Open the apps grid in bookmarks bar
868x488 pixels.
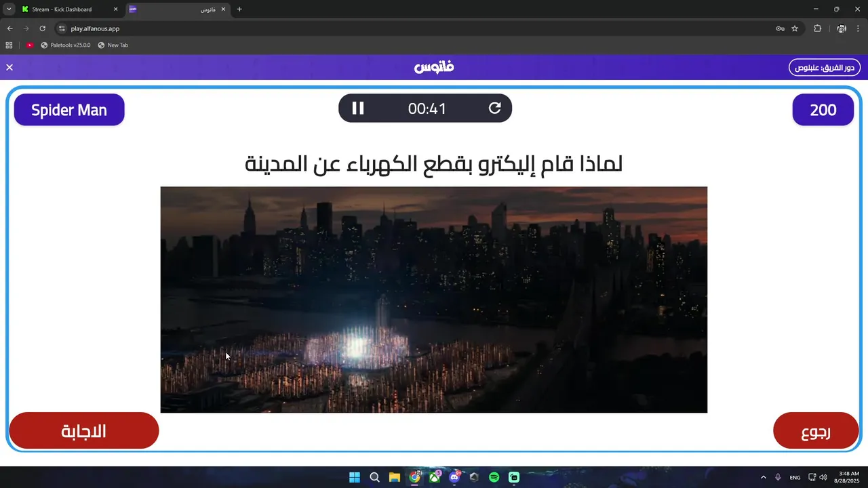9,45
